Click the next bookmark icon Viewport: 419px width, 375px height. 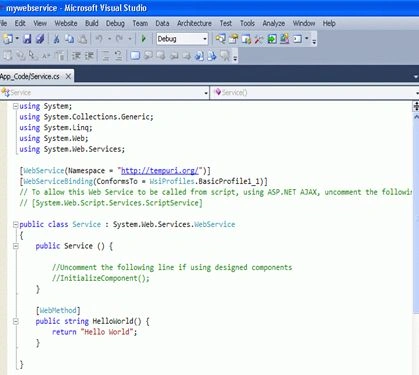pyautogui.click(x=161, y=56)
